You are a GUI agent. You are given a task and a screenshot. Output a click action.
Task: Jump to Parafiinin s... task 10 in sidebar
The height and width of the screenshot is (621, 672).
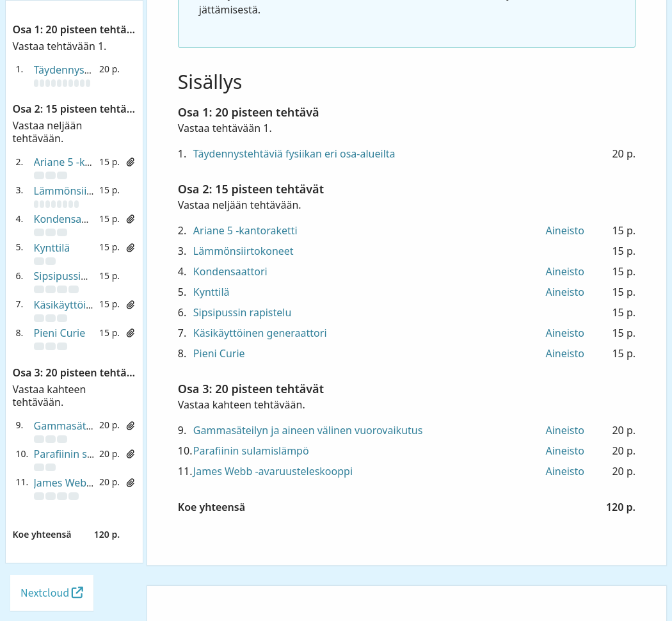click(64, 454)
